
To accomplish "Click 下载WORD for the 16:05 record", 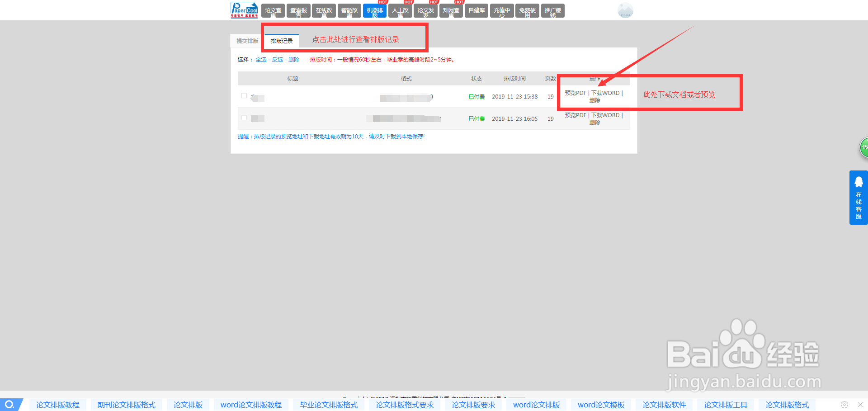I will pos(605,115).
